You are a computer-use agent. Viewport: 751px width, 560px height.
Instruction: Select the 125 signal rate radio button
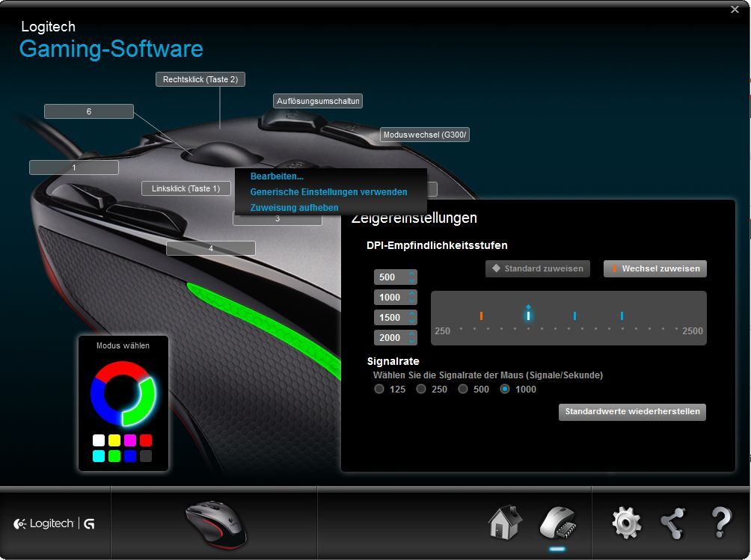pos(379,389)
